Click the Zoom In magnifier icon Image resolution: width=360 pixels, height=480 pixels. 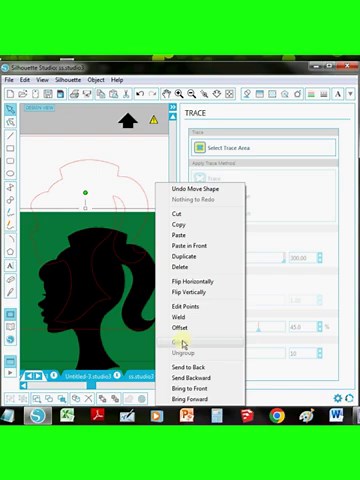(x=179, y=94)
